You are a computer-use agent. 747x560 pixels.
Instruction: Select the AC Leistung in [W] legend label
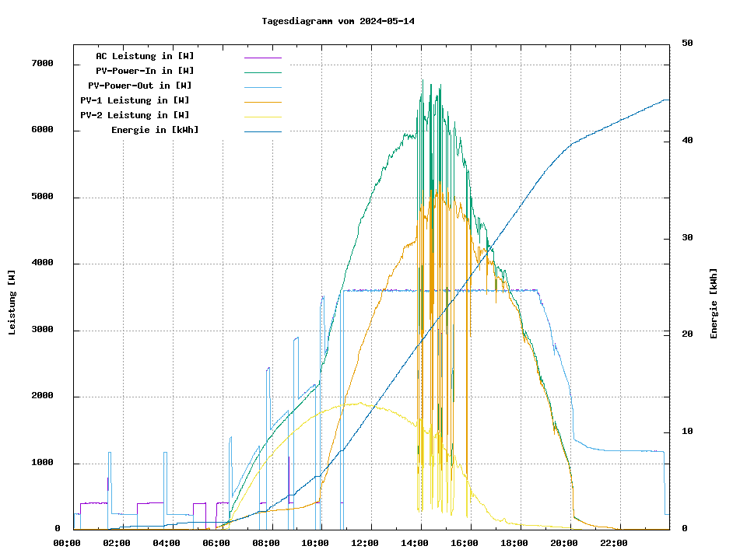click(145, 56)
